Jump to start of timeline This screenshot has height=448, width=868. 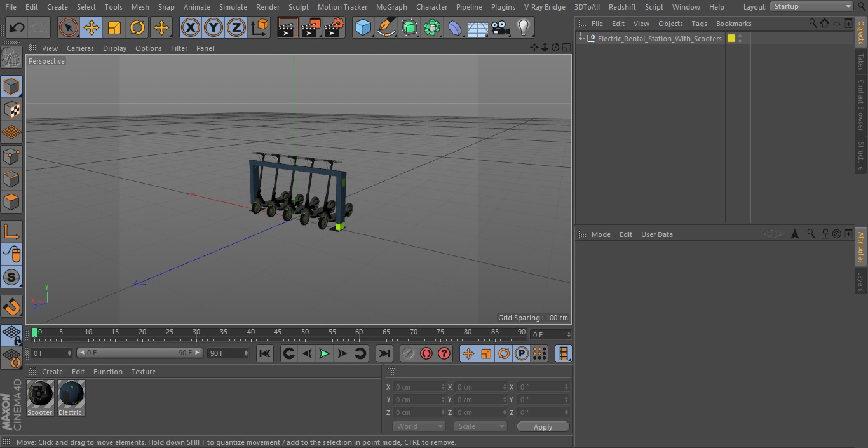265,353
